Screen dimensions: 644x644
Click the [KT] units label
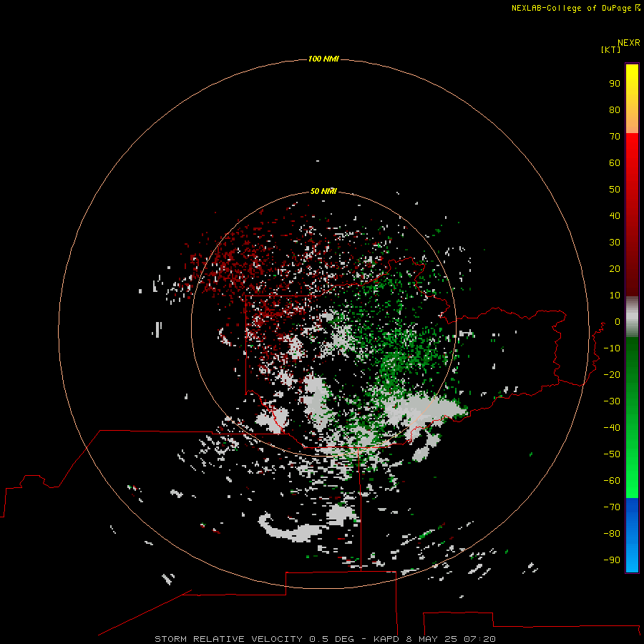(611, 49)
